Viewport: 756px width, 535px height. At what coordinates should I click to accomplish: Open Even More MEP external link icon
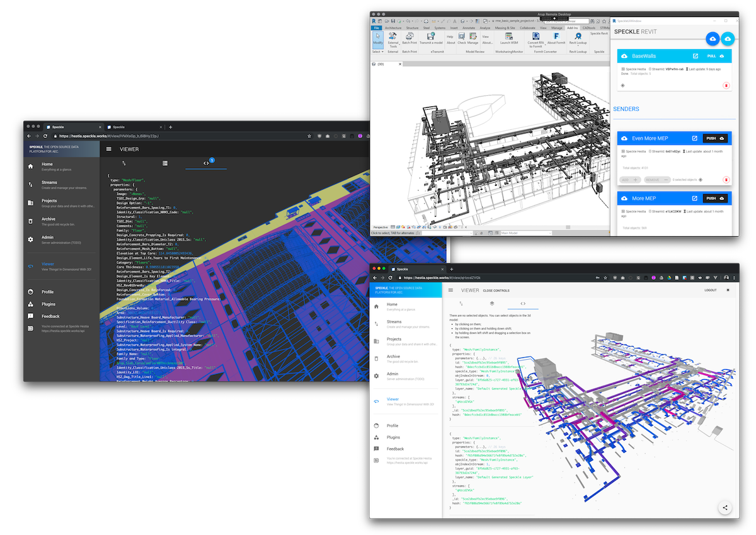tap(694, 138)
